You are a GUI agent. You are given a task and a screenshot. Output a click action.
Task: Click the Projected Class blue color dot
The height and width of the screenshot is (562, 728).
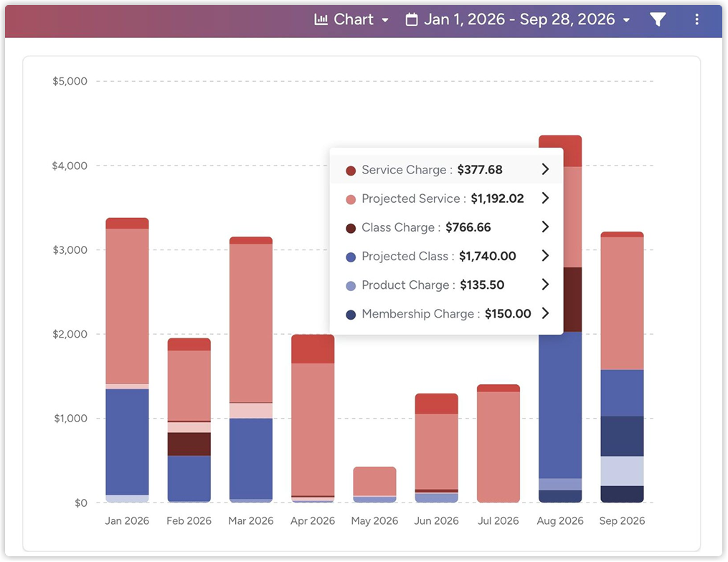351,257
